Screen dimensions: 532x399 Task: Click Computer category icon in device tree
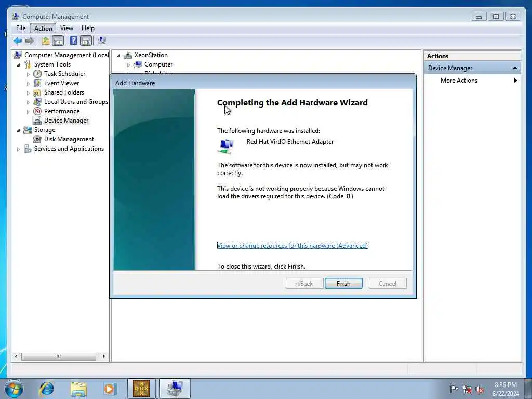[138, 64]
